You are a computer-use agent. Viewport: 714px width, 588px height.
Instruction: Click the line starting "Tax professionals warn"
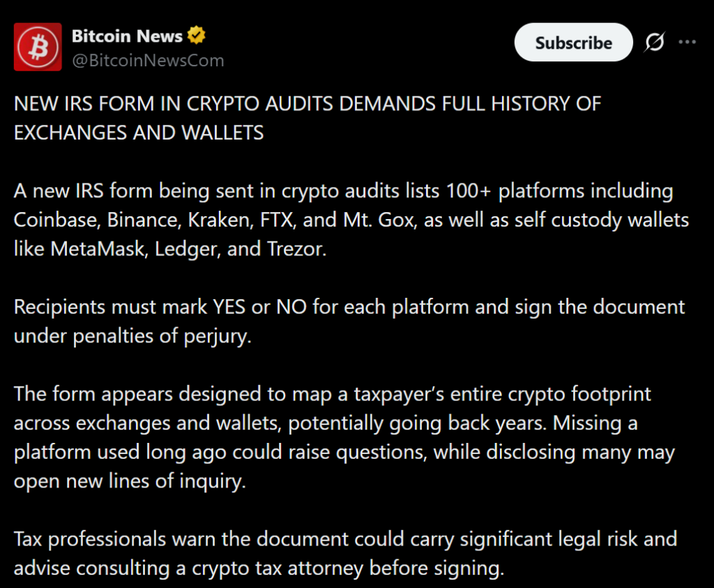tap(345, 539)
